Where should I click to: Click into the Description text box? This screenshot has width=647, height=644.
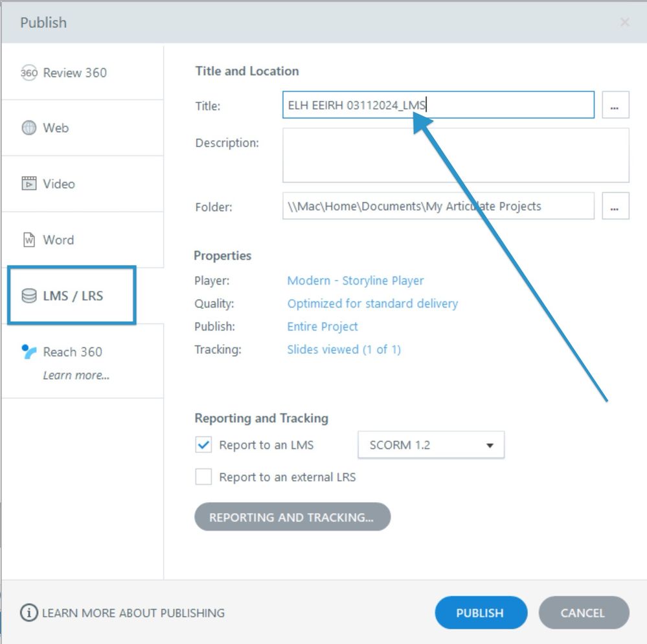pos(455,155)
